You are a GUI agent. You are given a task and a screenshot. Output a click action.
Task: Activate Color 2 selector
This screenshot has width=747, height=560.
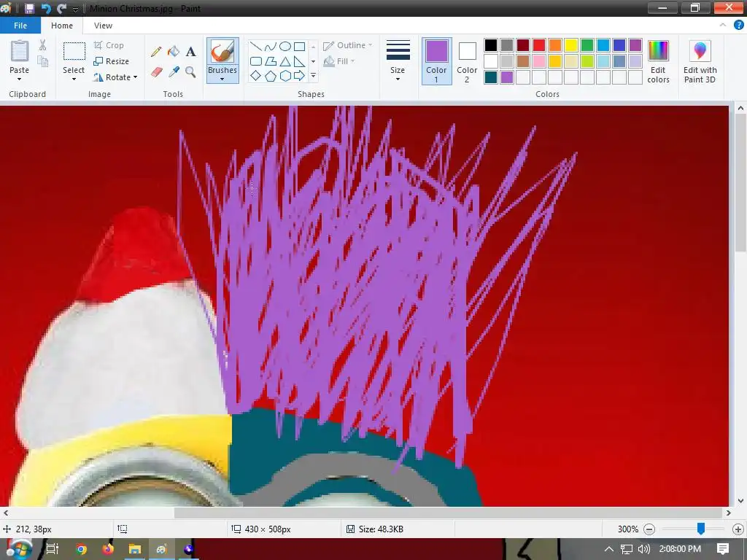pyautogui.click(x=467, y=61)
